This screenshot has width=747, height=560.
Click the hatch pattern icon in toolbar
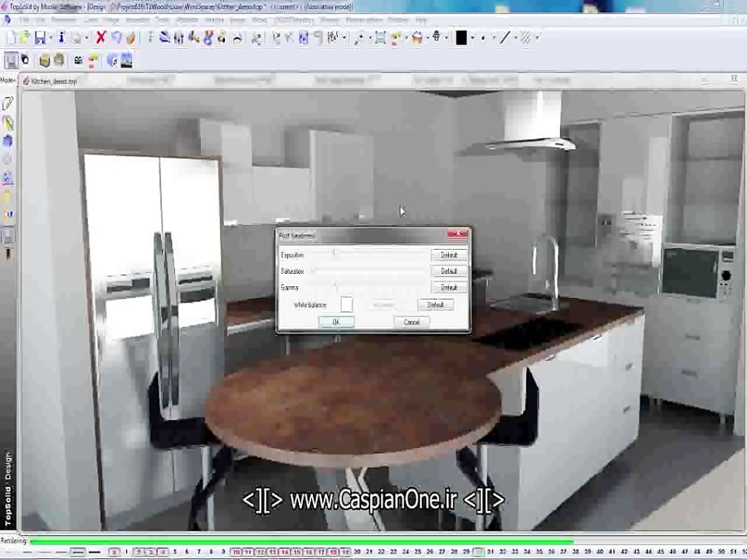tap(526, 37)
